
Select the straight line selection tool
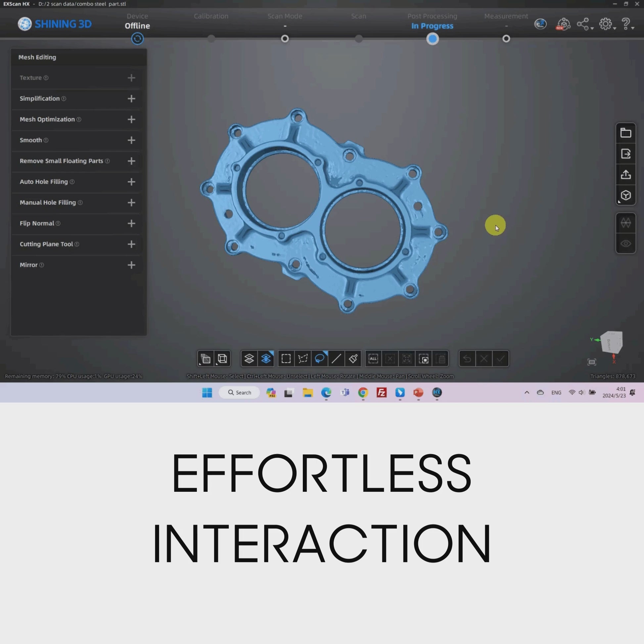(x=336, y=359)
